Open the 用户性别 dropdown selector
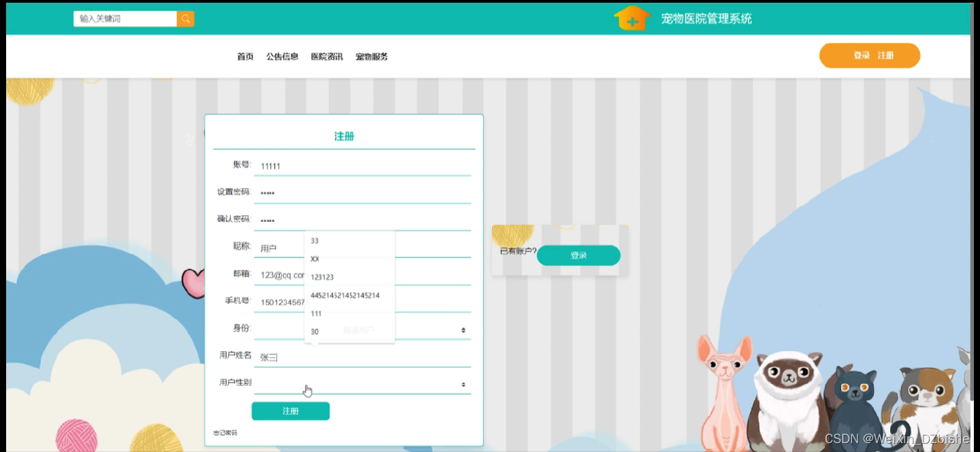 [x=363, y=384]
